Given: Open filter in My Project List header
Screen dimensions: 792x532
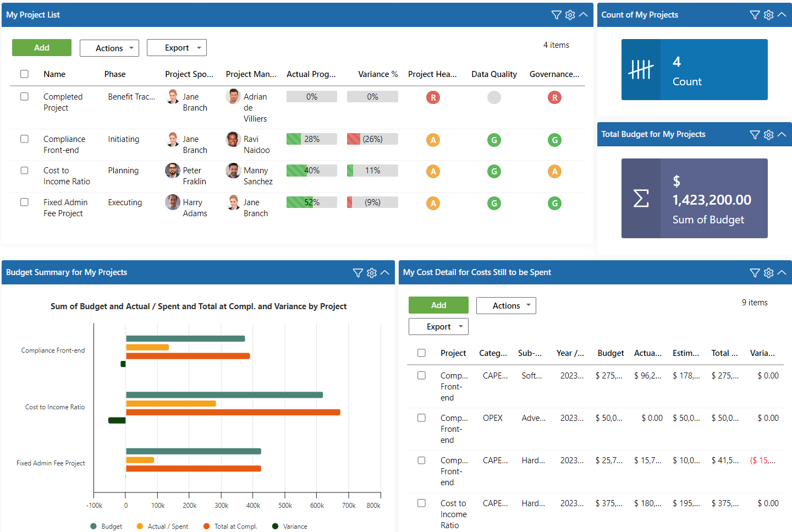Looking at the screenshot, I should point(556,15).
